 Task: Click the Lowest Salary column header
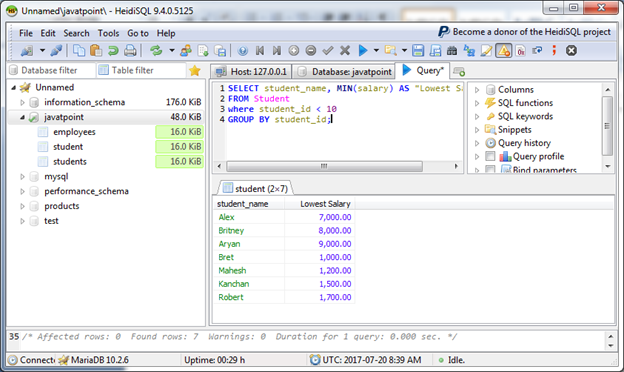pos(320,204)
